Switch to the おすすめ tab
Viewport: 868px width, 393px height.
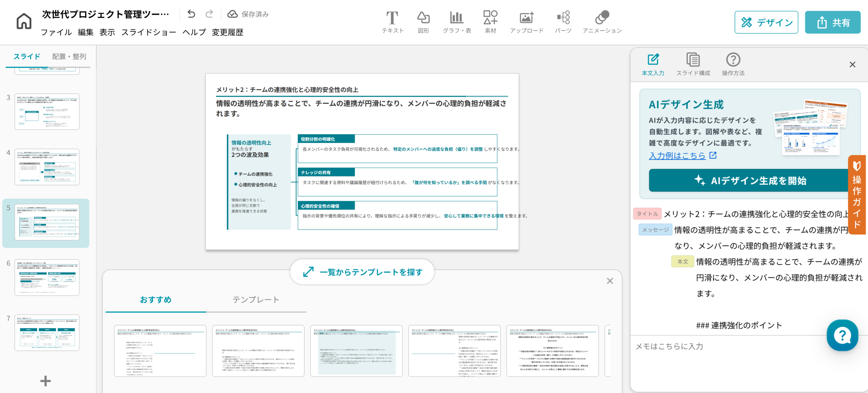click(x=156, y=300)
